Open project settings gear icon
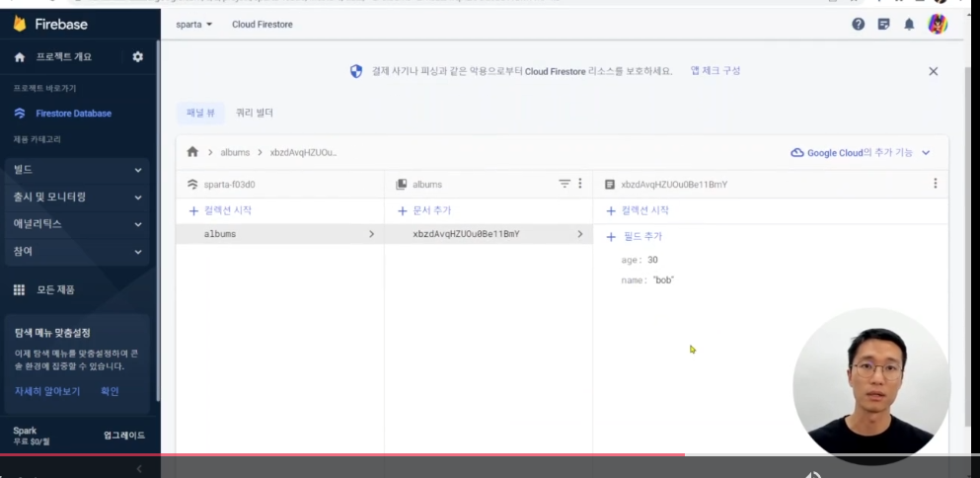The width and height of the screenshot is (980, 478). pos(137,57)
